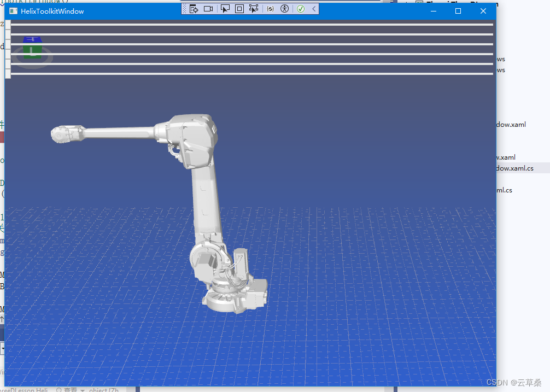Click the green hot reload status checkmark

(300, 9)
